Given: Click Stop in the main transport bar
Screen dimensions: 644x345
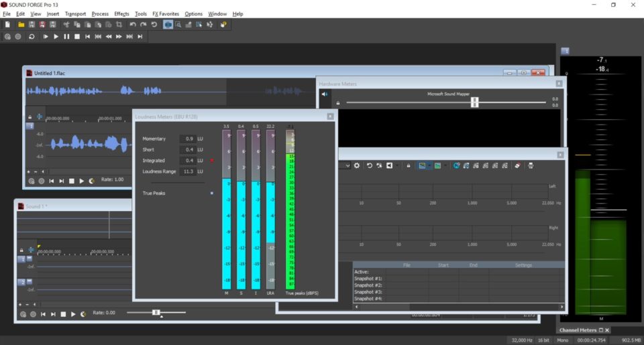Looking at the screenshot, I should coord(76,37).
